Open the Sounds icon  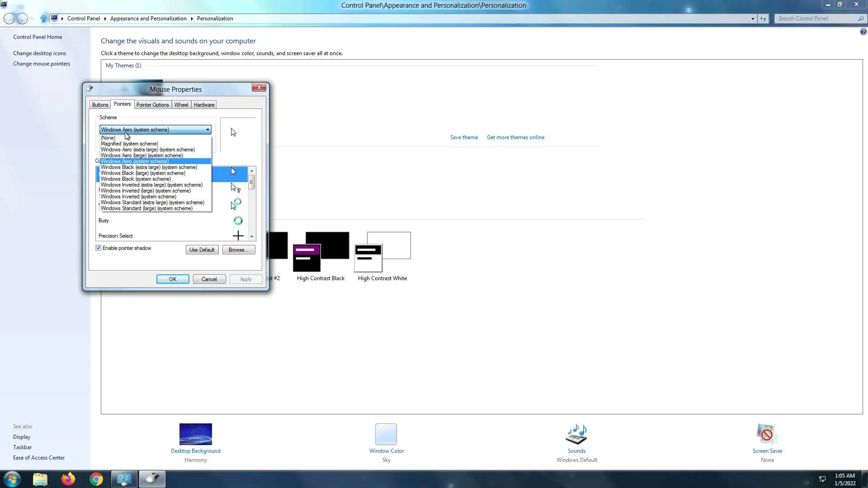click(x=576, y=434)
